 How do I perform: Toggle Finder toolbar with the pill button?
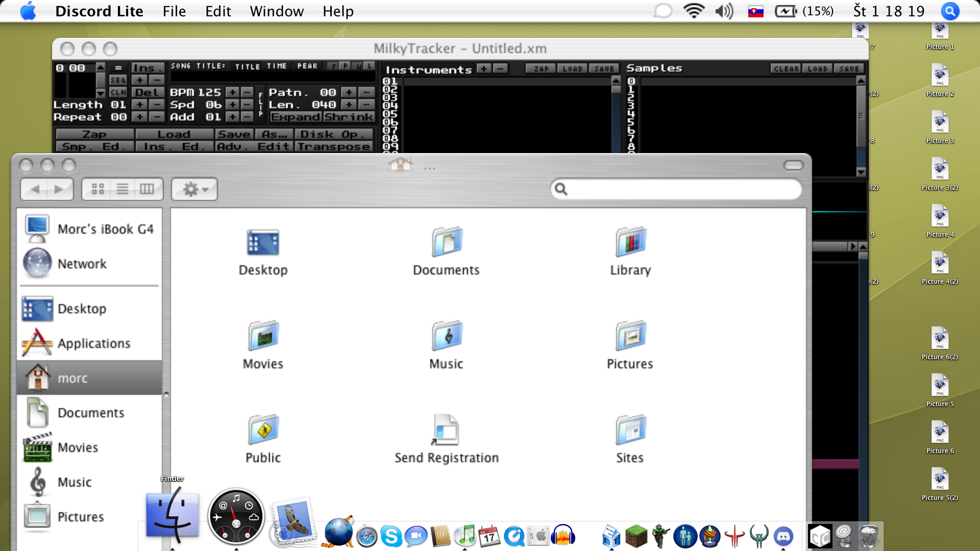pos(793,165)
